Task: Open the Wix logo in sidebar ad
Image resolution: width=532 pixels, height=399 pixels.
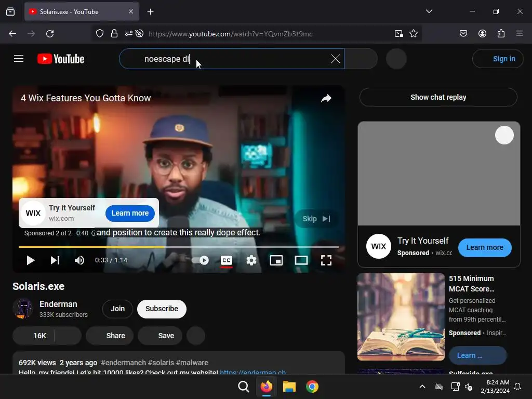Action: [x=378, y=246]
